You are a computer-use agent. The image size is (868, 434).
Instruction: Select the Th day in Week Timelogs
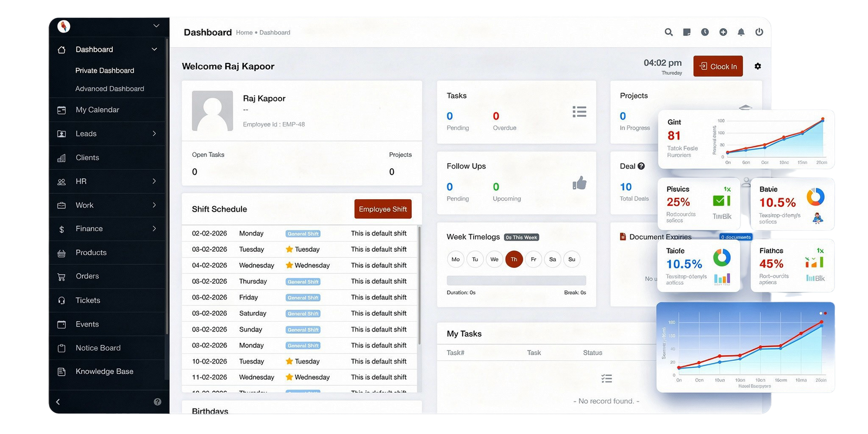pyautogui.click(x=514, y=259)
